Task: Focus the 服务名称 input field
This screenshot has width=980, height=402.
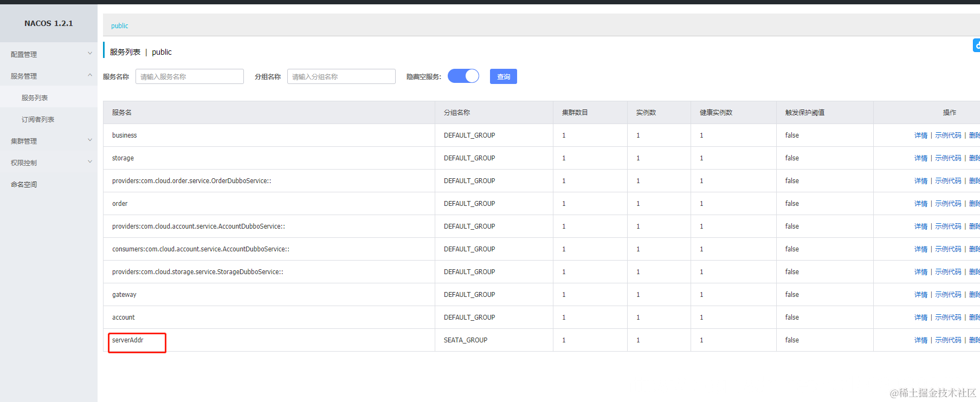Action: 190,76
